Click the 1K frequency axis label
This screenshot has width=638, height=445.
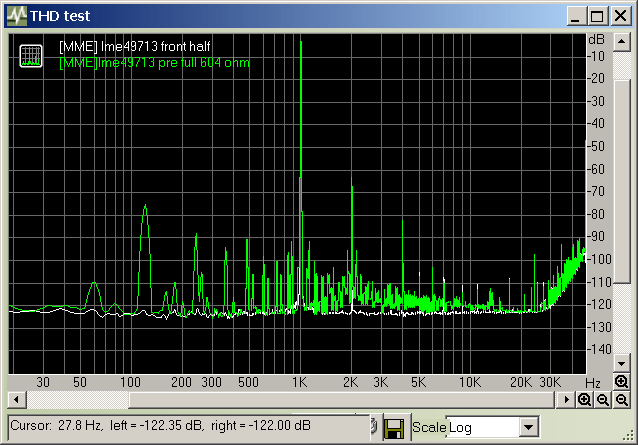click(x=300, y=382)
